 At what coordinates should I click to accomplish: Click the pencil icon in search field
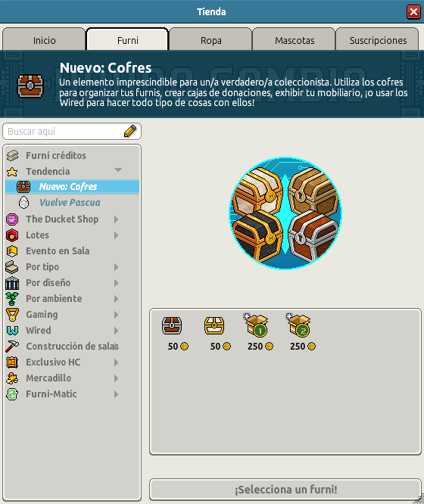pyautogui.click(x=130, y=131)
